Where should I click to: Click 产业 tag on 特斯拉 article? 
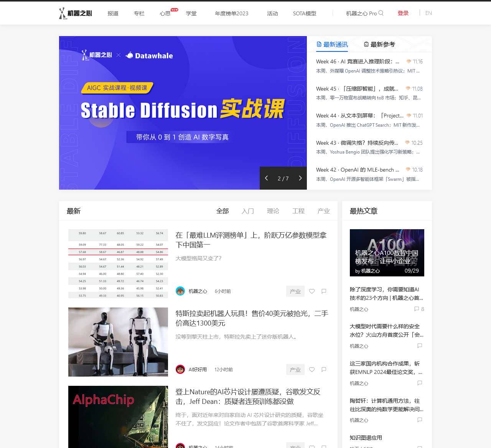tap(295, 370)
